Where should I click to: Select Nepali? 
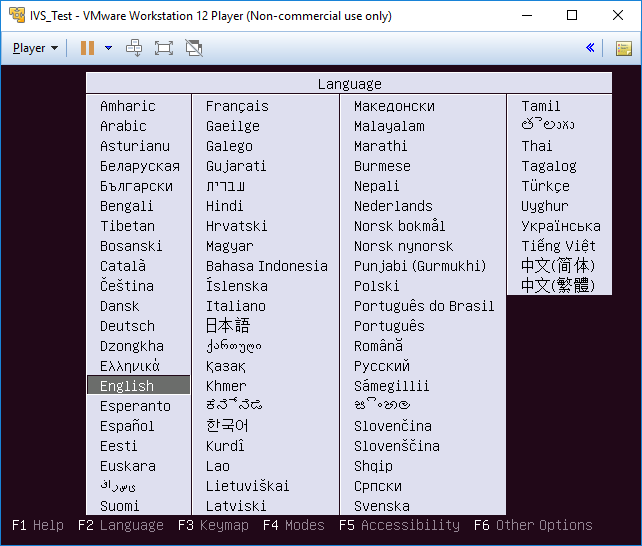(x=376, y=186)
